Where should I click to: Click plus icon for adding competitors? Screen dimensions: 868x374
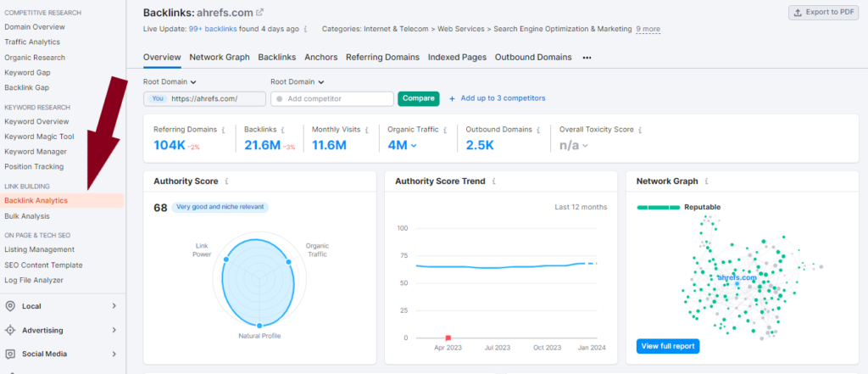(452, 98)
